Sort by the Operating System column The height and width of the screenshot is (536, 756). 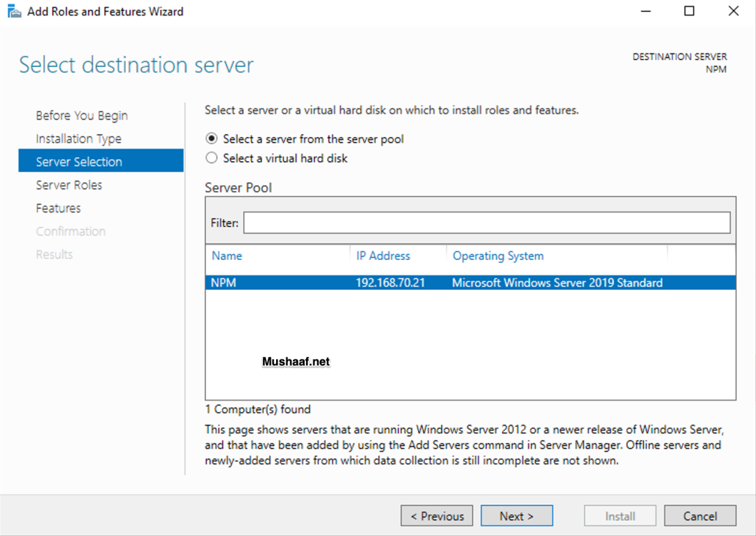coord(498,256)
